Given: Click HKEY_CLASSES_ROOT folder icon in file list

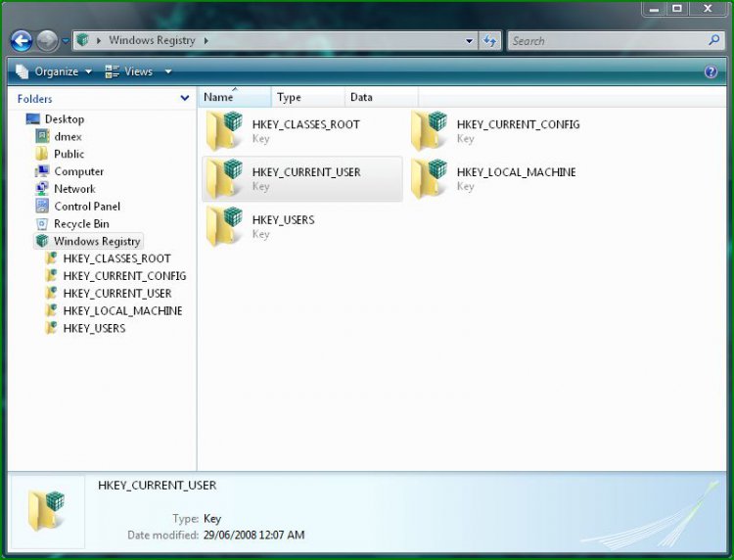Looking at the screenshot, I should [x=224, y=131].
